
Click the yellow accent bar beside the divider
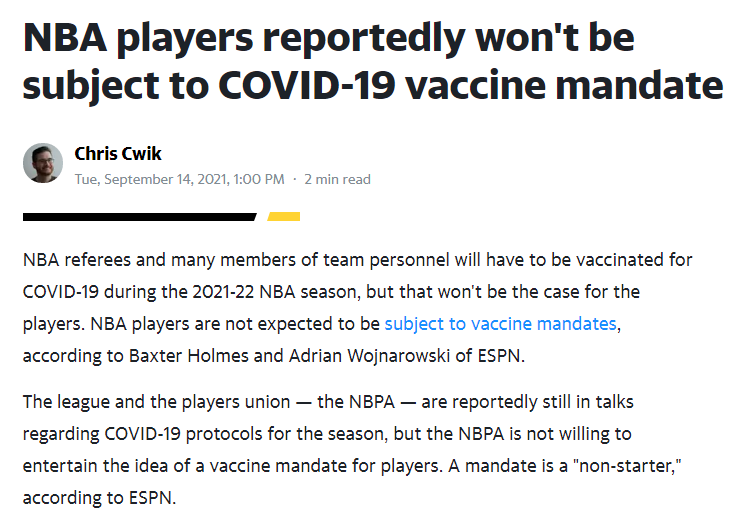click(x=284, y=217)
